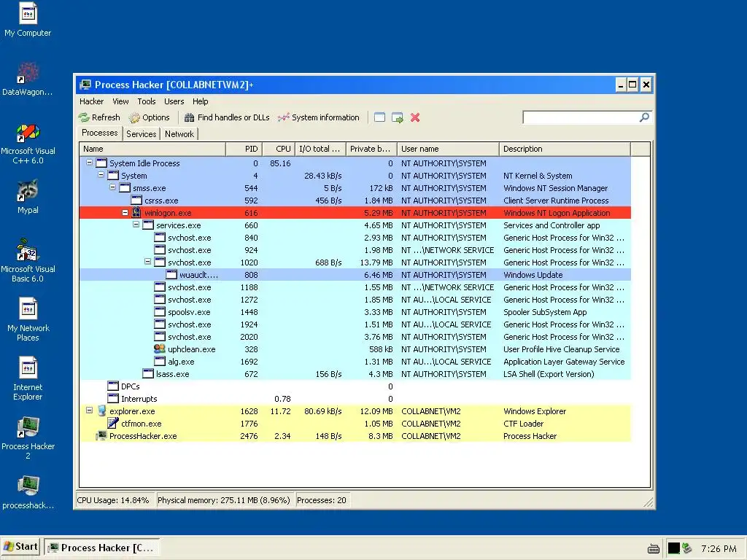The image size is (747, 560).
Task: Open the Users menu
Action: (174, 101)
